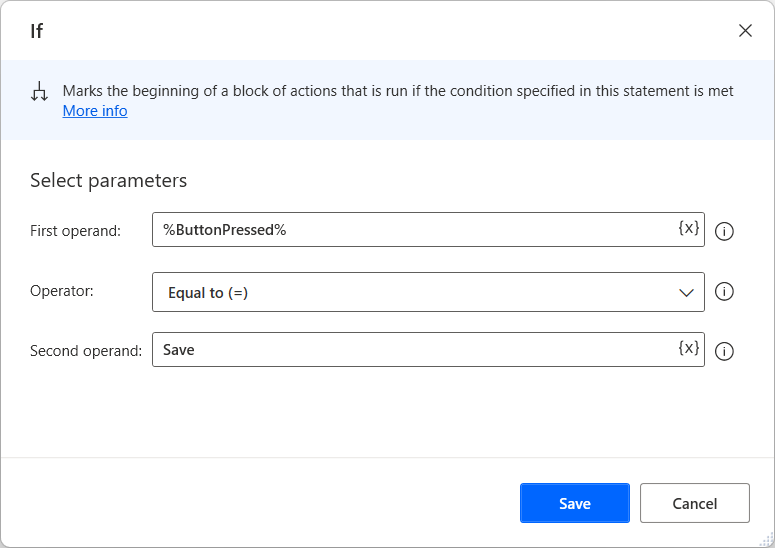Viewport: 775px width, 548px height.
Task: Show info tooltip for Second operand
Action: coord(726,351)
